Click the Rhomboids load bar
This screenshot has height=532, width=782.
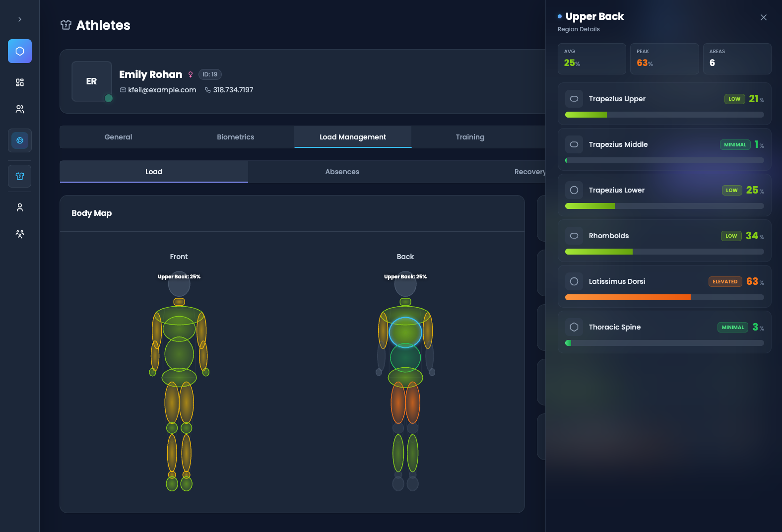coord(664,252)
